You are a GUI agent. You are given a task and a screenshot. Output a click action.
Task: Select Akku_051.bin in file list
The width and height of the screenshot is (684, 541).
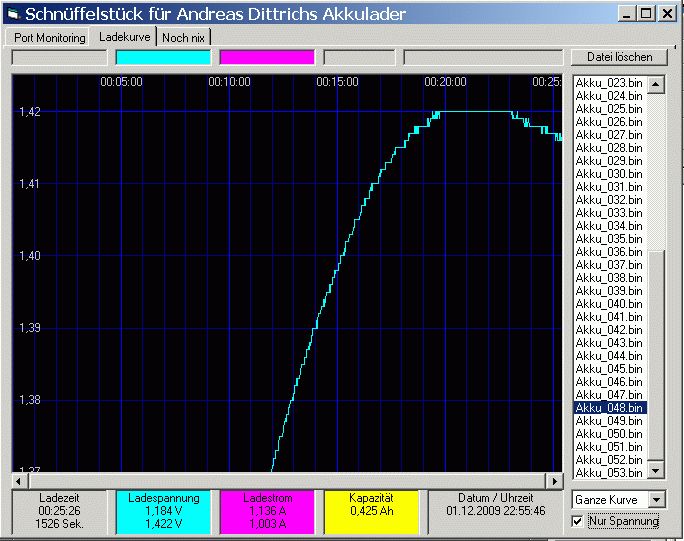coord(609,447)
